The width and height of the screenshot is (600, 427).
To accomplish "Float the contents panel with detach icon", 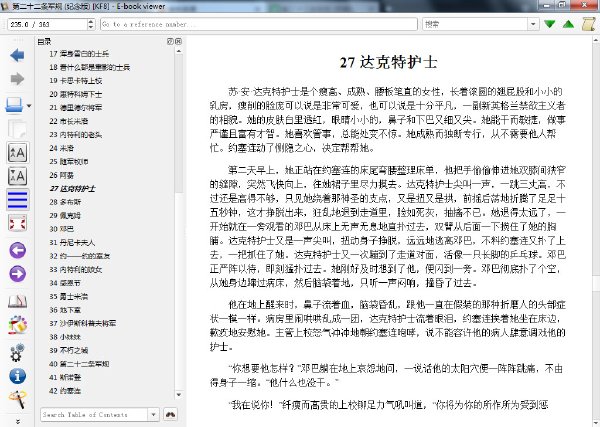I will point(170,41).
